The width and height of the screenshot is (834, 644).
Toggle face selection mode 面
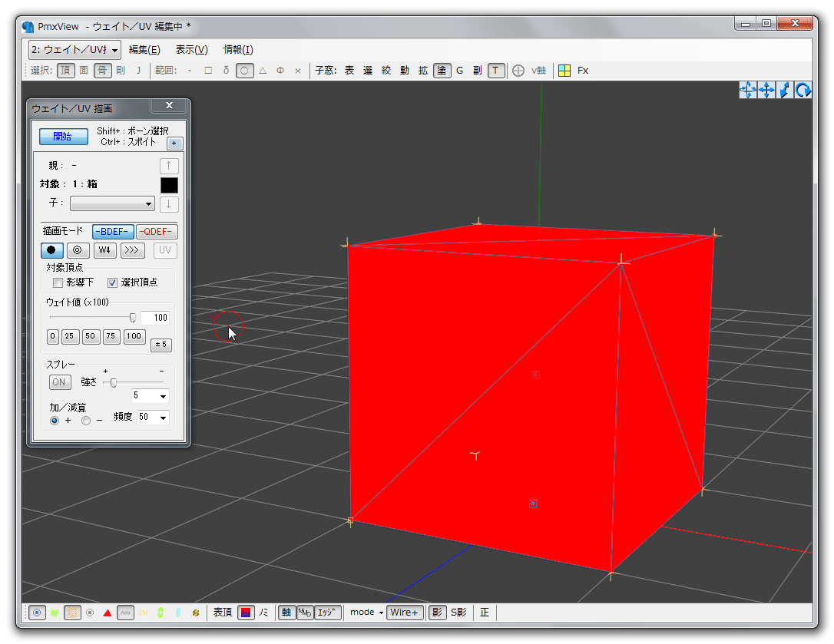coord(84,70)
